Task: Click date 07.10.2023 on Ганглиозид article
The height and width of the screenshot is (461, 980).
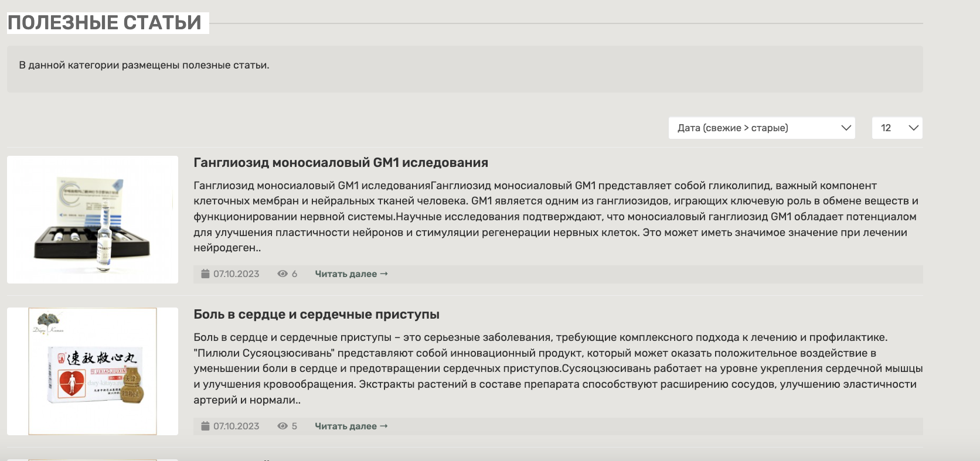Action: click(x=236, y=274)
